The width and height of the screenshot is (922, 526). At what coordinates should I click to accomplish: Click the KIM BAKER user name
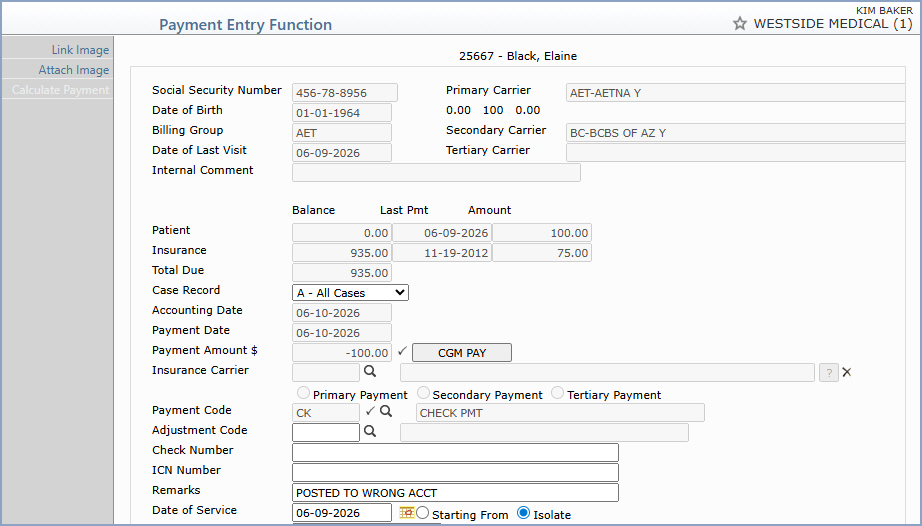884,10
